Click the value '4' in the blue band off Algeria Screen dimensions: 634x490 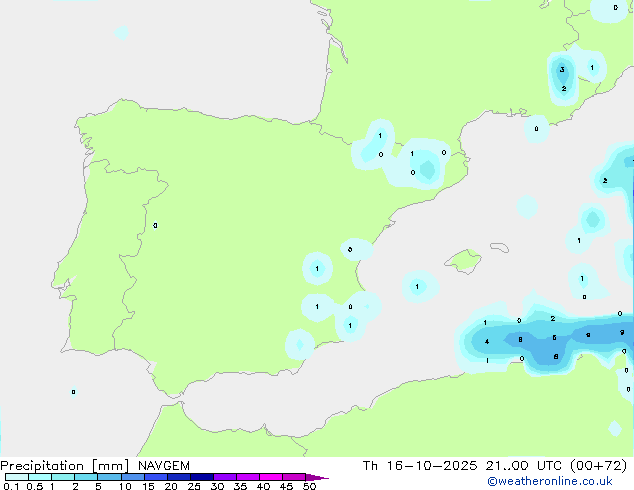[x=487, y=342]
